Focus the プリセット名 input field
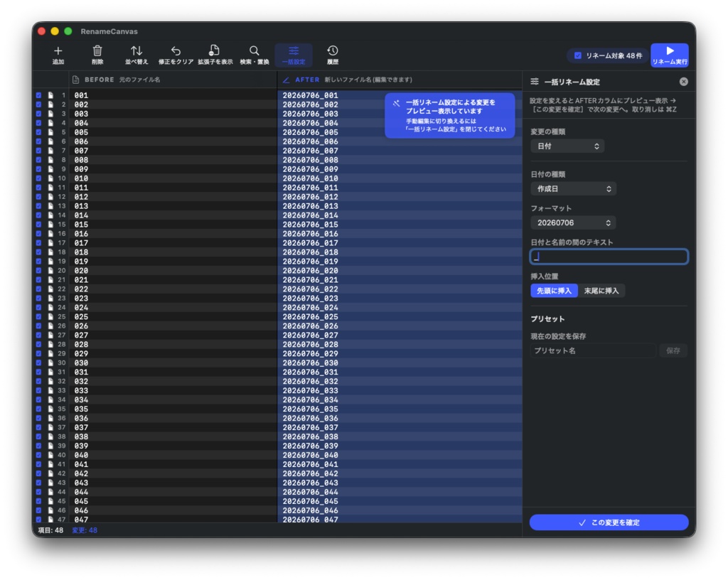Screen dimensions: 728x580 (x=593, y=351)
